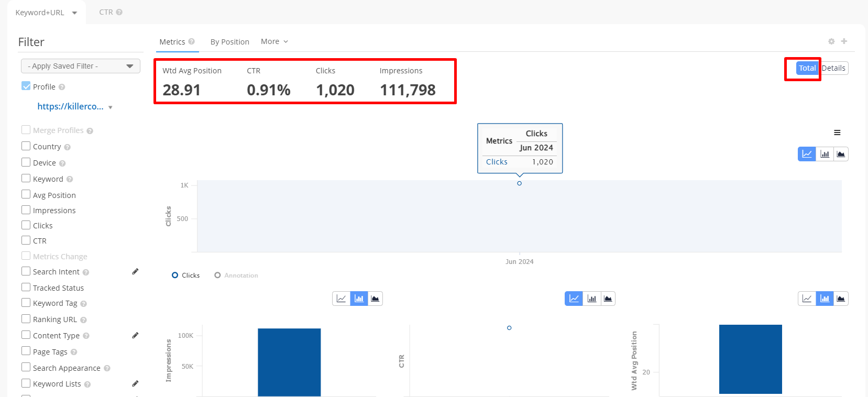Open the Clicks chart hamburger menu
This screenshot has width=868, height=397.
point(837,133)
